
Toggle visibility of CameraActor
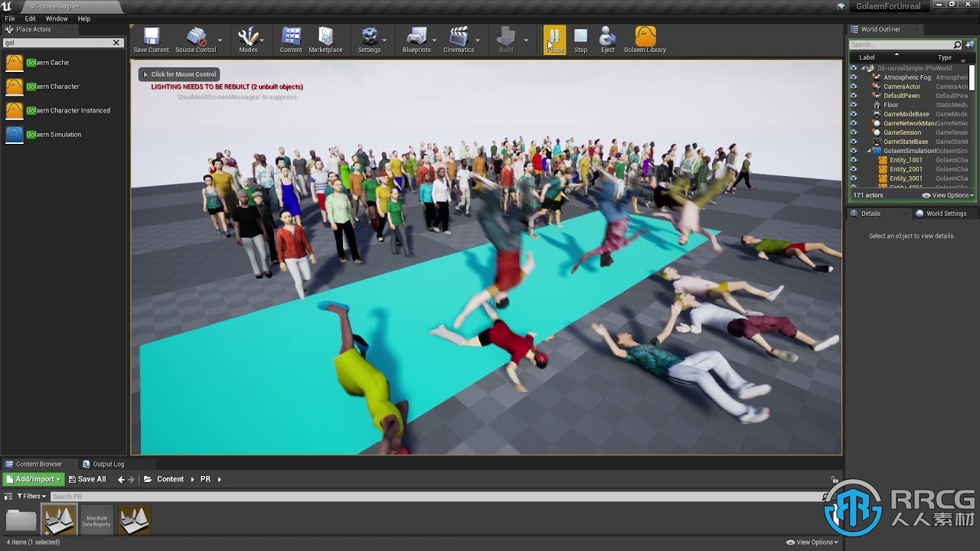point(854,86)
